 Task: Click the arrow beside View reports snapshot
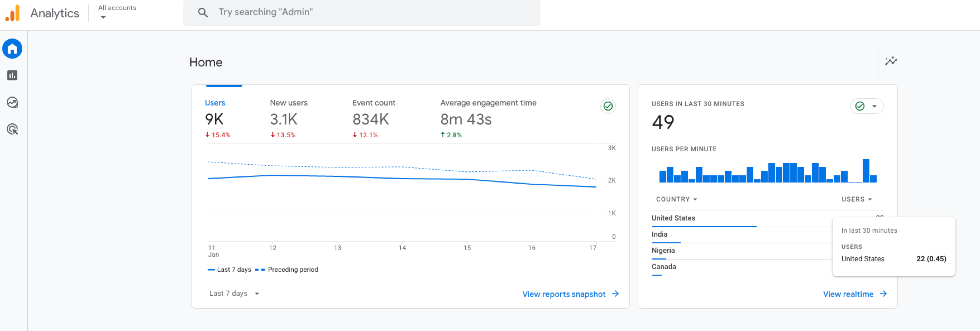tap(615, 294)
